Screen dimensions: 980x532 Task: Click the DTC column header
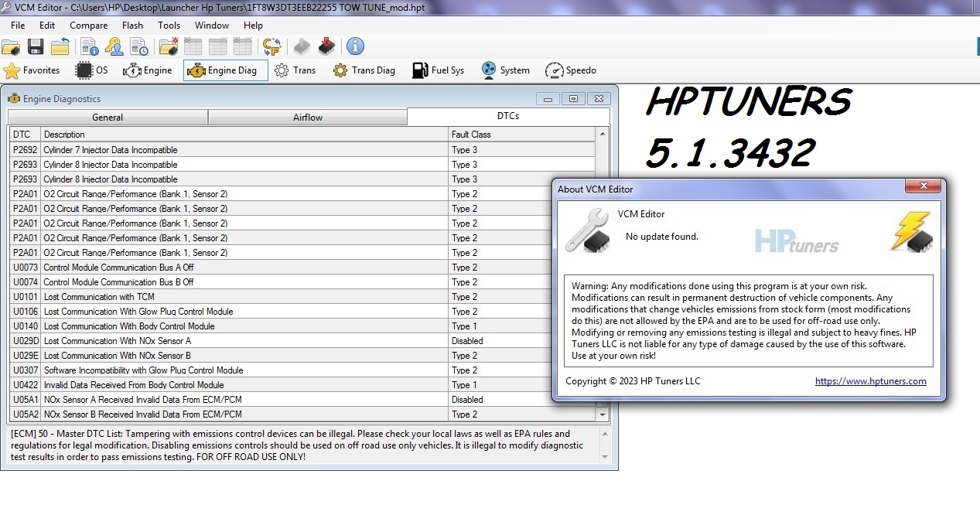pyautogui.click(x=25, y=135)
